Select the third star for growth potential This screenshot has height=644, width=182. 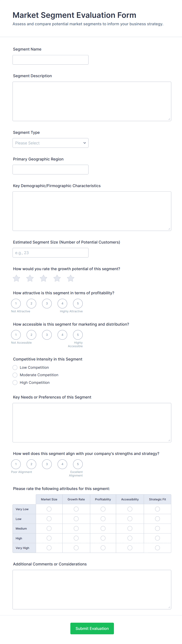tap(43, 278)
